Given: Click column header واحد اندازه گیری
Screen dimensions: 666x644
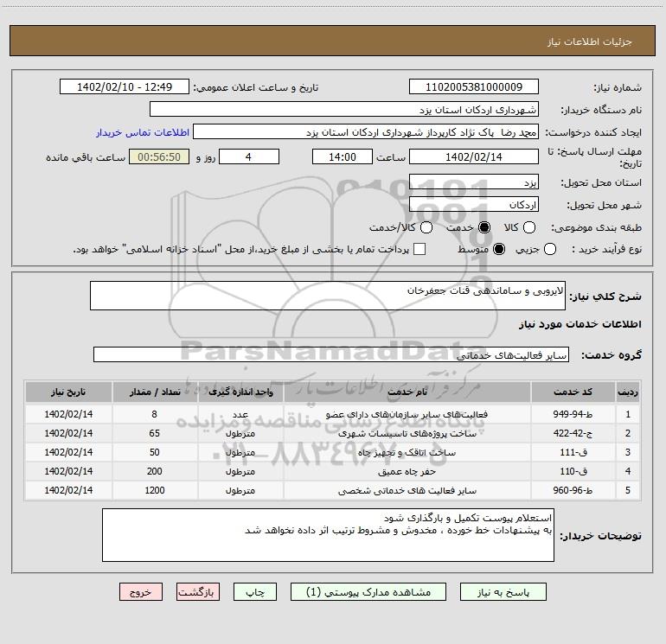Looking at the screenshot, I should point(240,392).
